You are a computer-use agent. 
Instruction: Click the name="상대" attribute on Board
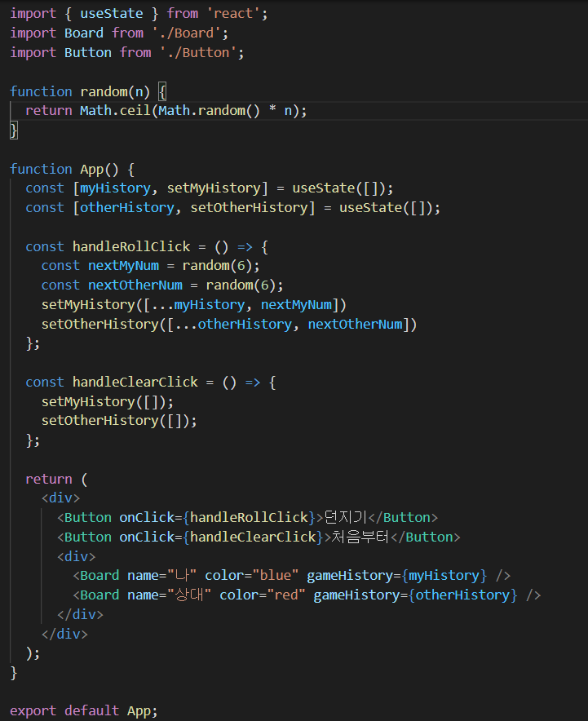(169, 595)
